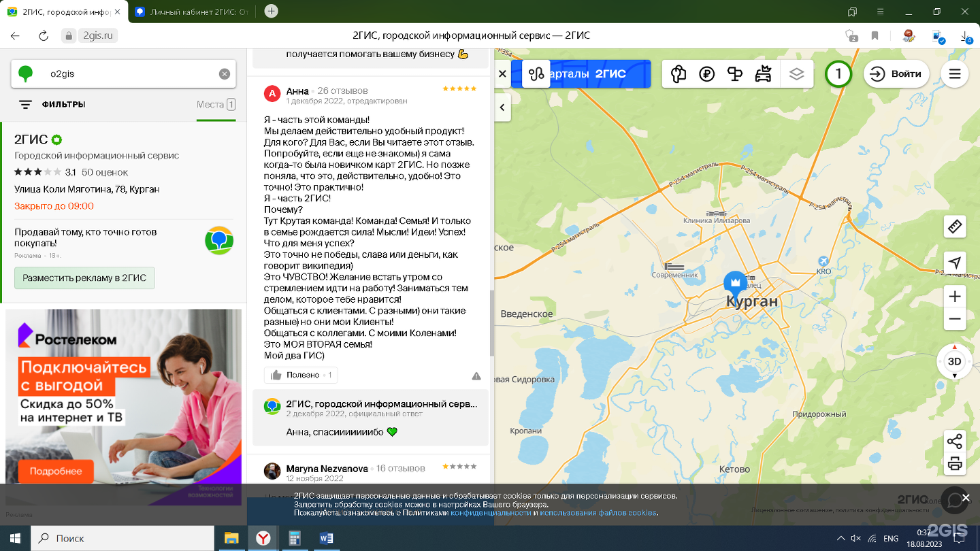Select the tourism icon in the map toolbar
This screenshot has height=551, width=980.
pyautogui.click(x=679, y=74)
